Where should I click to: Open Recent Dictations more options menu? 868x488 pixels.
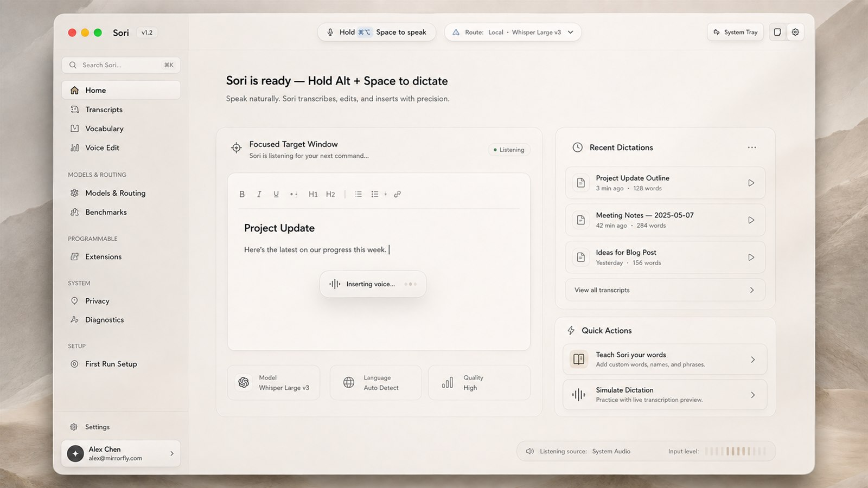(752, 147)
